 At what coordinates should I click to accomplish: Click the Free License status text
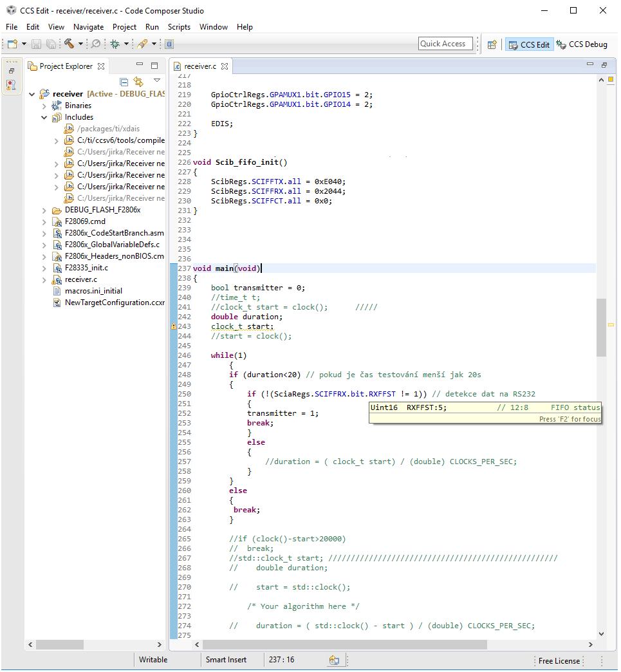559,660
